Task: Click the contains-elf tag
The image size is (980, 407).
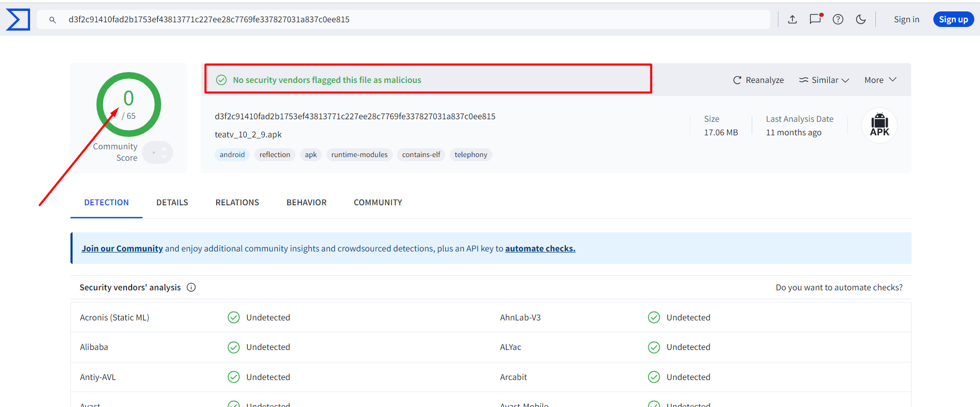Action: pyautogui.click(x=421, y=155)
